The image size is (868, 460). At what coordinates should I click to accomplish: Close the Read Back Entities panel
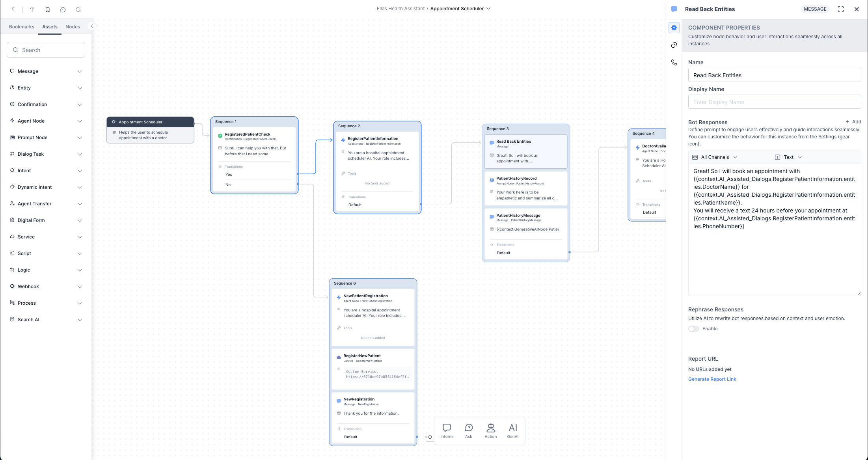[857, 9]
